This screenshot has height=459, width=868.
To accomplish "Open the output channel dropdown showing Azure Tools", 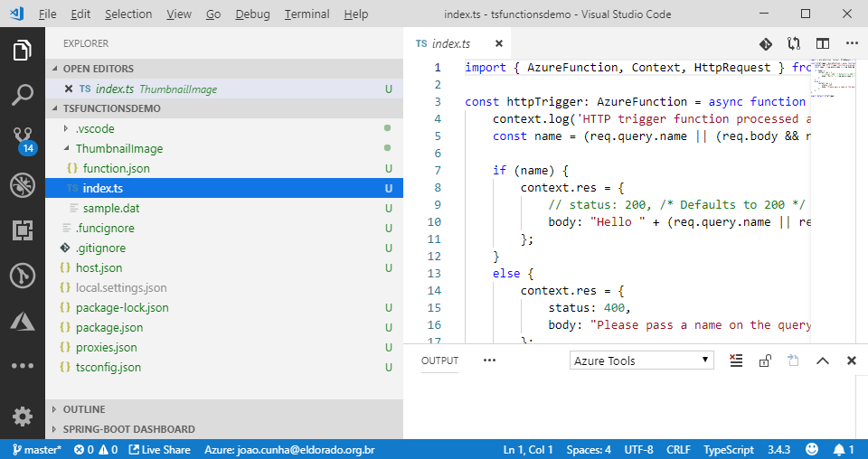I will tap(642, 361).
